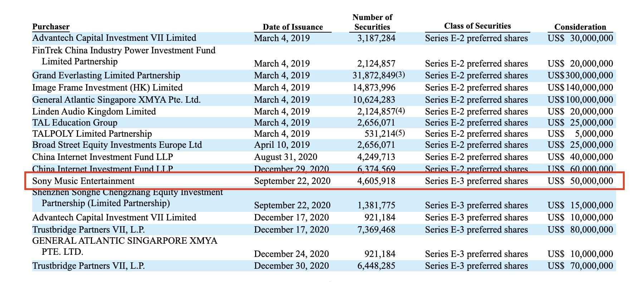
Task: Click the Class of Securities header
Action: 477,26
